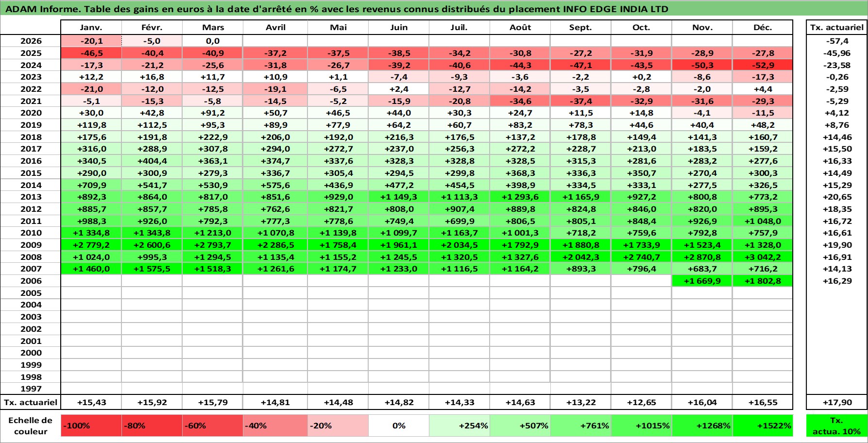Click the +761% color scale cell
The image size is (868, 443).
(x=580, y=426)
